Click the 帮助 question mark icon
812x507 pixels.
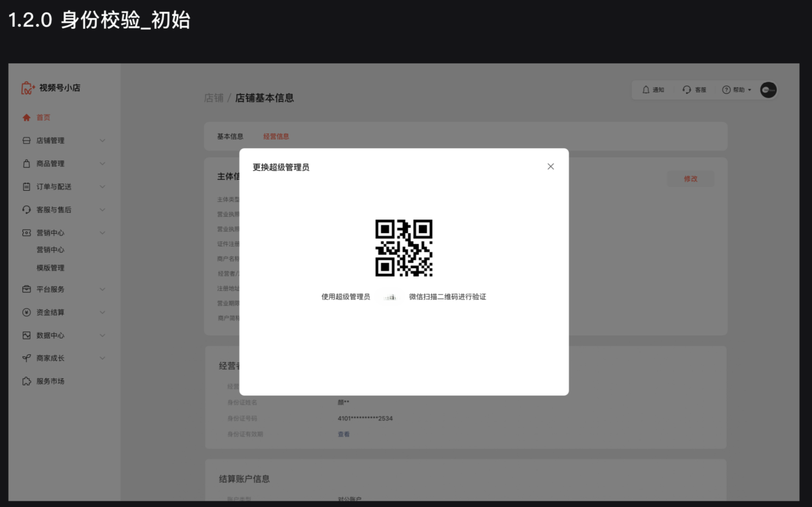coord(726,90)
